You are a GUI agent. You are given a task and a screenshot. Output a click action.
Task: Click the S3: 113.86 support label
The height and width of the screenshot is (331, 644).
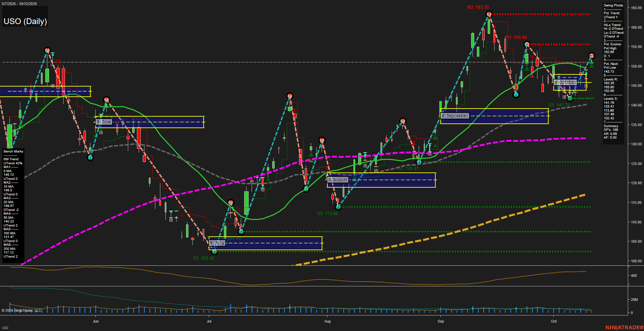click(x=327, y=213)
